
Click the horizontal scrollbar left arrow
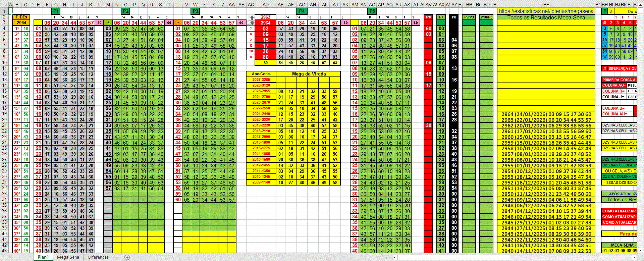(395, 257)
